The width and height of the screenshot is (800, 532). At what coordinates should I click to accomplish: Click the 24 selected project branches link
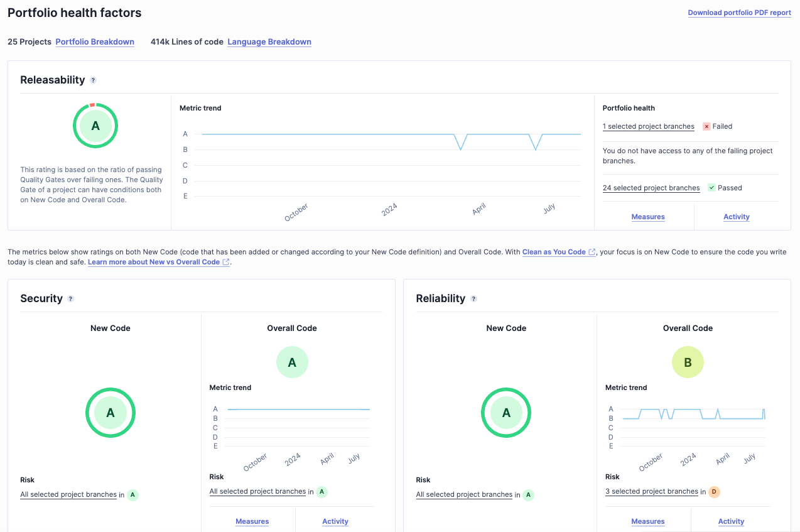[x=651, y=188]
